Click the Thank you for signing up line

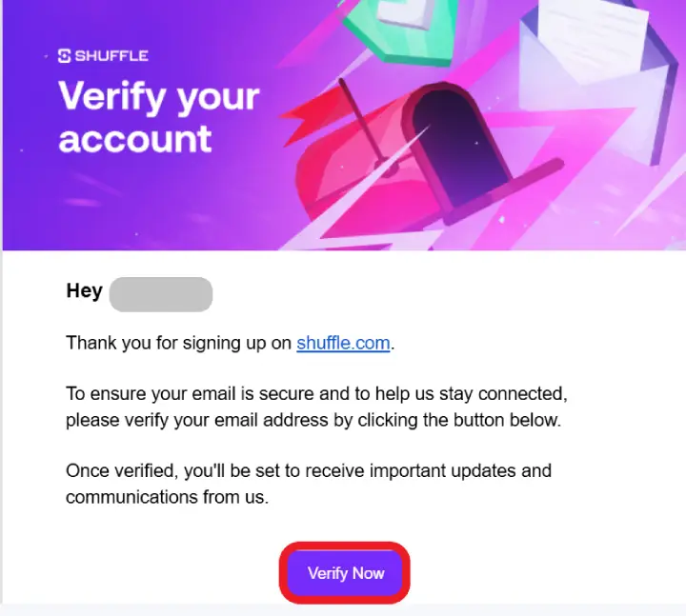tap(231, 343)
